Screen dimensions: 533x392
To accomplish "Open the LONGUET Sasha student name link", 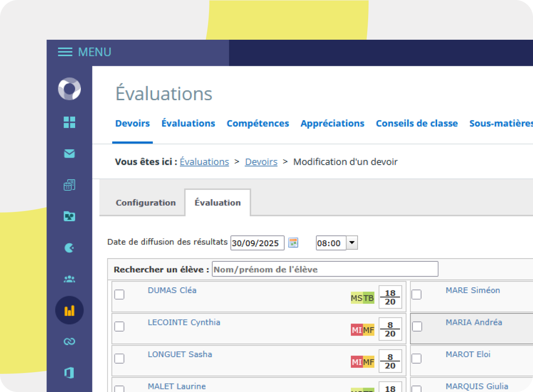I will pyautogui.click(x=179, y=354).
